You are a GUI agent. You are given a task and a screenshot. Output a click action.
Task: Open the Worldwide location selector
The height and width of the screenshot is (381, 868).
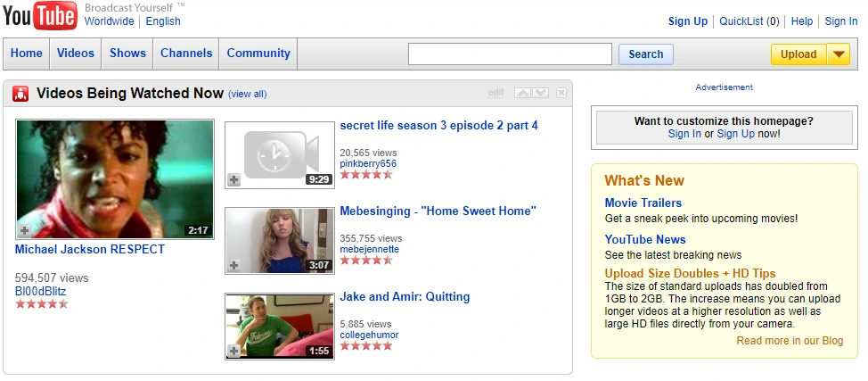(x=109, y=21)
